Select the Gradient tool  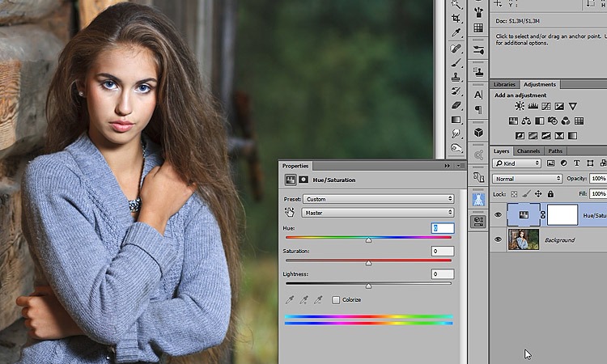tap(456, 120)
